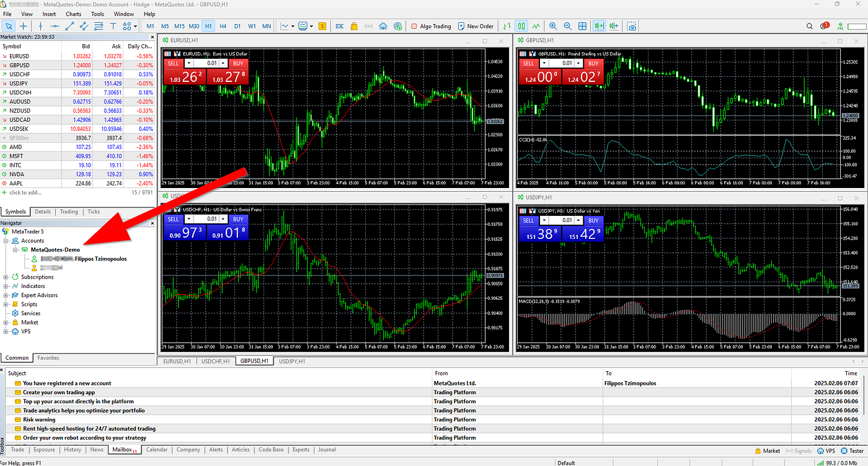Screen dimensions: 868x466
Task: Click the dollar sign toolbar icon
Action: pos(322,26)
